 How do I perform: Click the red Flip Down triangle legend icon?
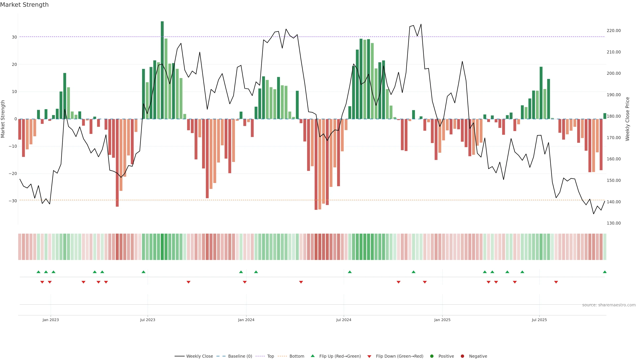[369, 356]
